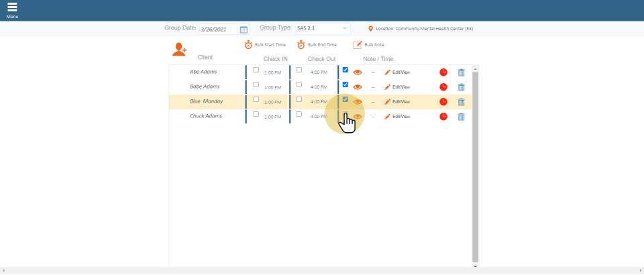Click trash icon for Chuck Adams
Image resolution: width=644 pixels, height=275 pixels.
click(461, 117)
